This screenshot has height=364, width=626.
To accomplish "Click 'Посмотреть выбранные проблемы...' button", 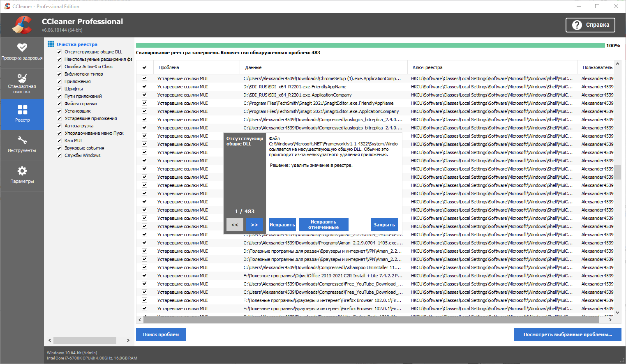I will tap(568, 334).
